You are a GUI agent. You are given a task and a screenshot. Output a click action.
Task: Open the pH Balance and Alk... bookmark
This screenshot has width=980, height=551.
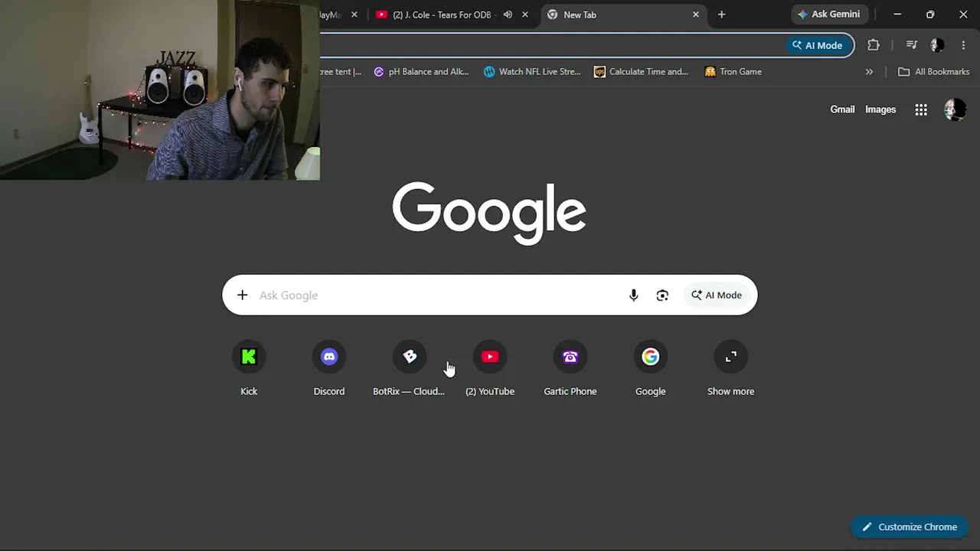point(421,72)
